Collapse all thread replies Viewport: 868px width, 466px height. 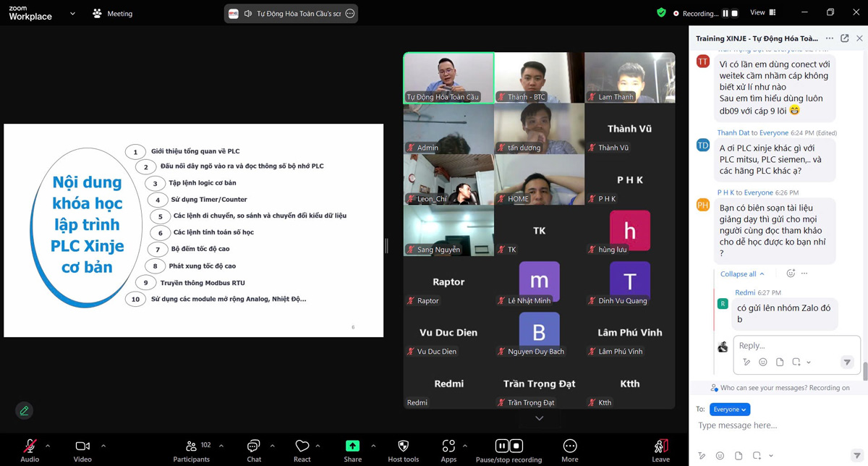[741, 274]
